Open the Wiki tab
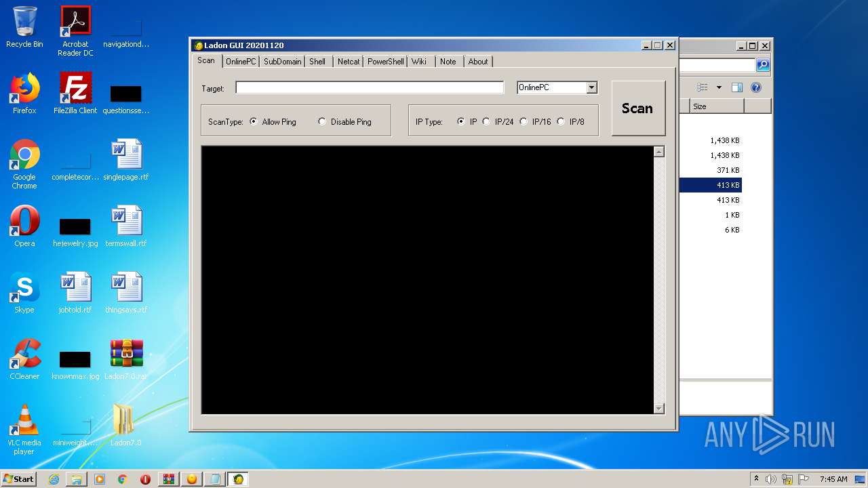Image resolution: width=868 pixels, height=488 pixels. (x=419, y=61)
